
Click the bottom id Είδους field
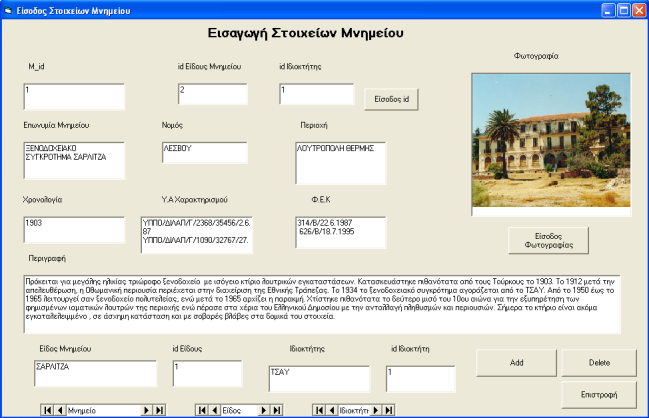click(x=207, y=373)
